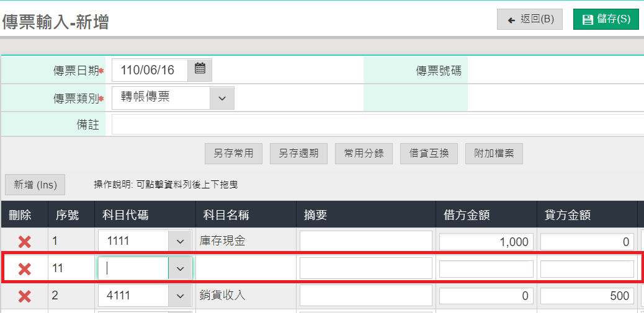
Task: Click the 傳票日期 date field
Action: click(150, 70)
